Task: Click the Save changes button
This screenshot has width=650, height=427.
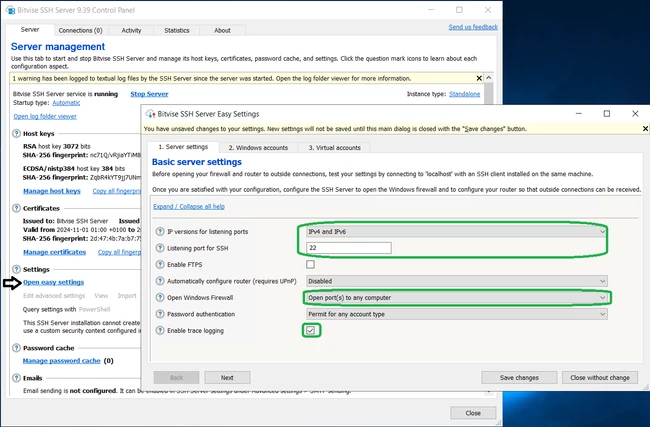Action: [x=519, y=378]
